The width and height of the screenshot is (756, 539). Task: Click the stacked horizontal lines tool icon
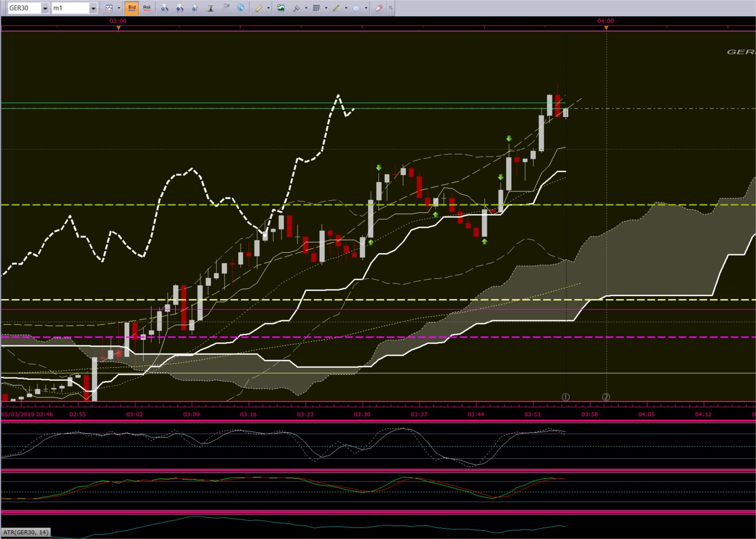(x=316, y=8)
